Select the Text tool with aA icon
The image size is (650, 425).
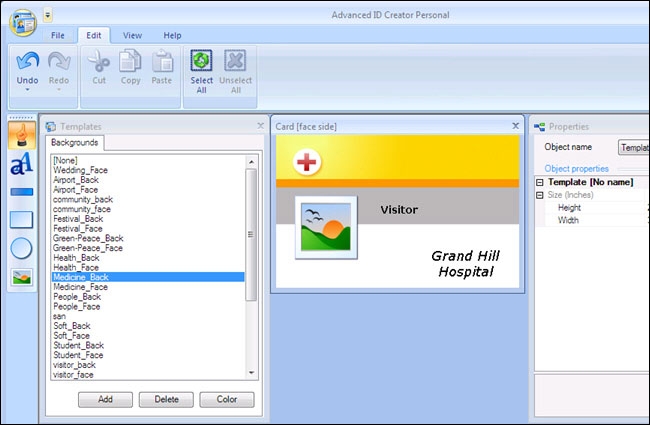pos(22,163)
